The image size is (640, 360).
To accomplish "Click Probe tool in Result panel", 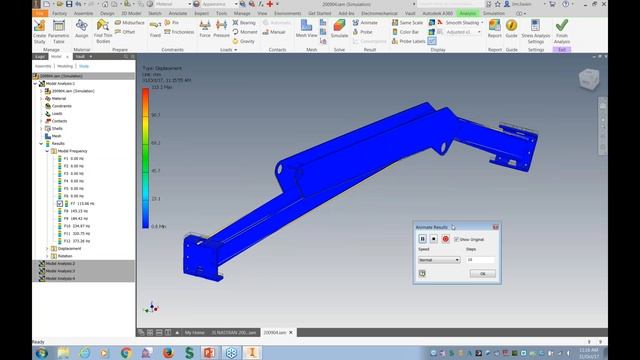I will 362,32.
